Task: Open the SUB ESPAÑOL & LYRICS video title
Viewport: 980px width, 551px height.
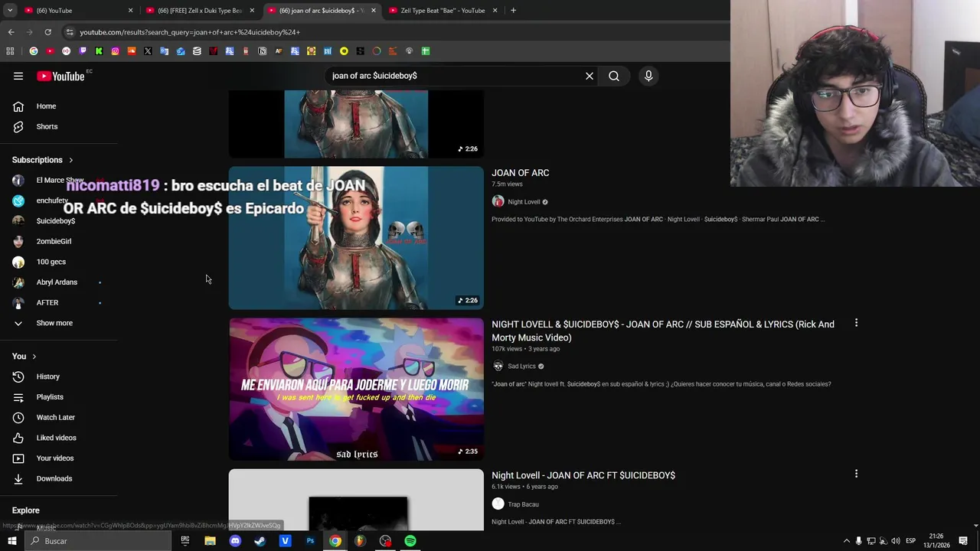Action: point(663,331)
